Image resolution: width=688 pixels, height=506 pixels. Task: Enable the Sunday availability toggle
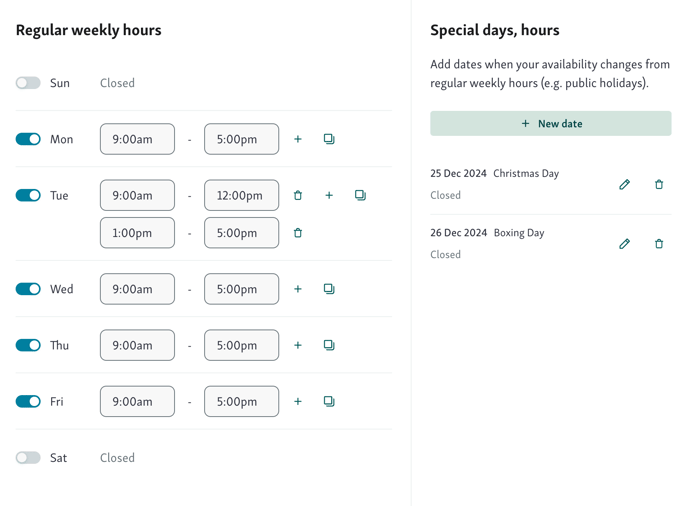pos(28,83)
